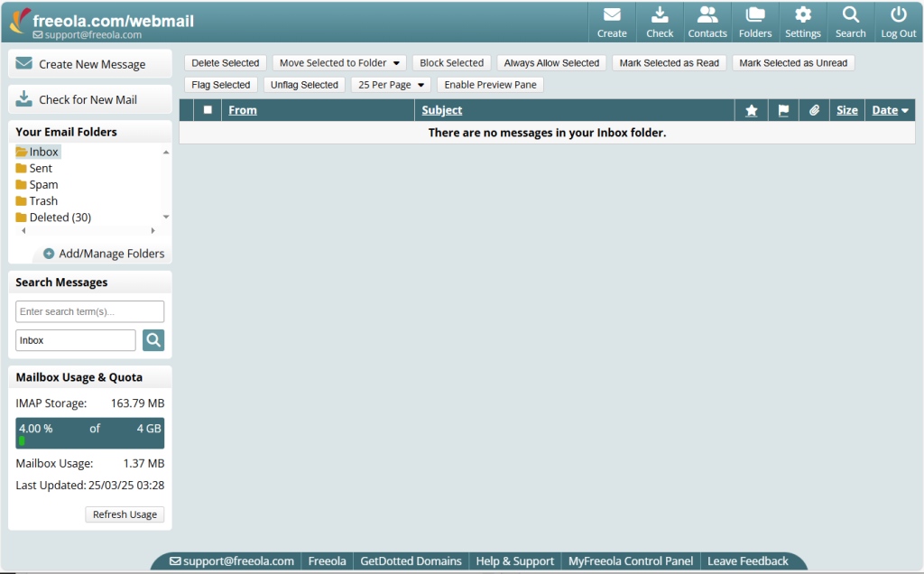Sort by attachments using the paperclip icon
The width and height of the screenshot is (924, 574).
(x=814, y=109)
